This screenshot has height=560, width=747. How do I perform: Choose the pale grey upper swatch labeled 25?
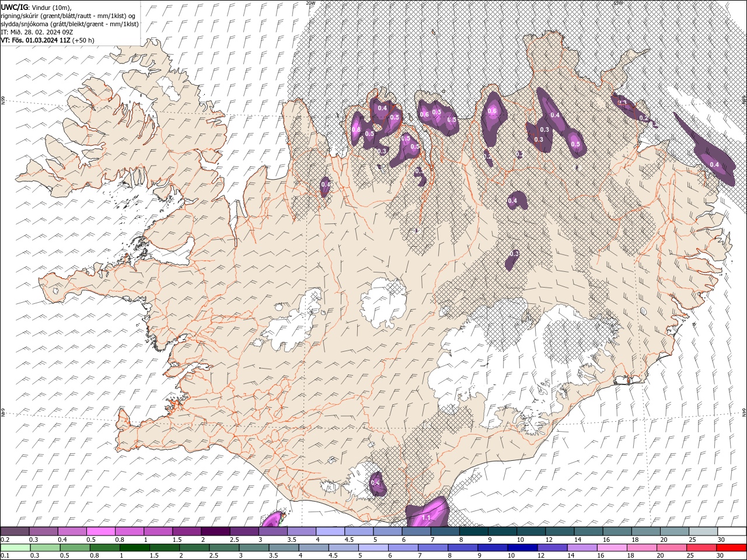point(703,531)
